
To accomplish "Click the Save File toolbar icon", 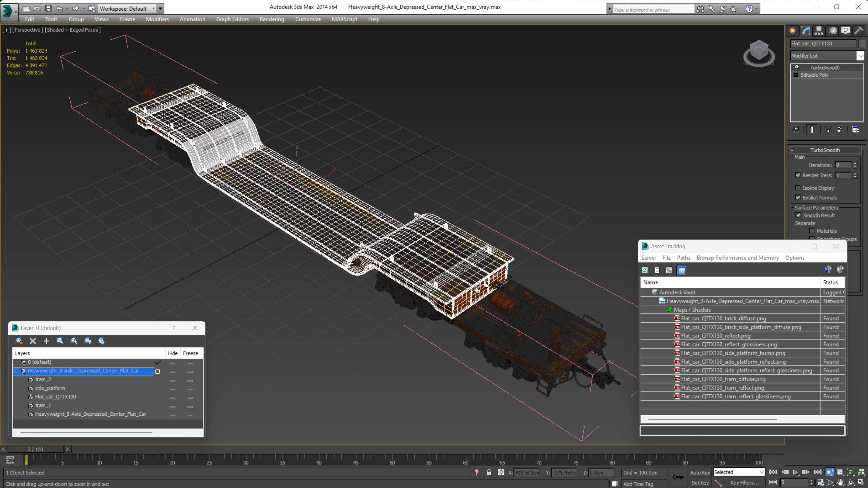I will click(48, 9).
